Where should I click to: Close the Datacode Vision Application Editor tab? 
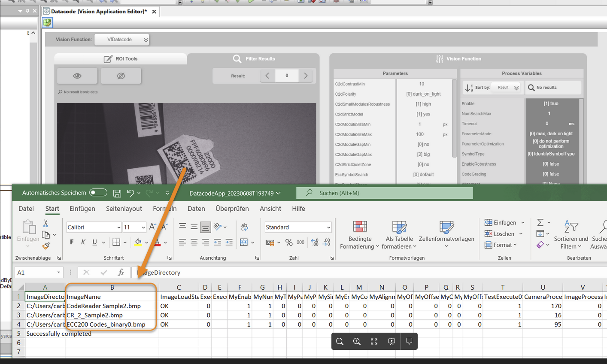point(154,12)
